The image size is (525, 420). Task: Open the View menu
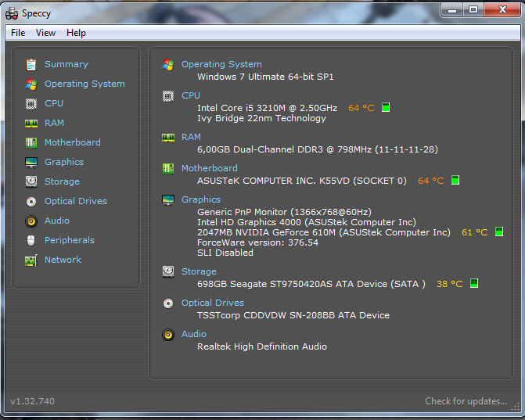pyautogui.click(x=45, y=33)
